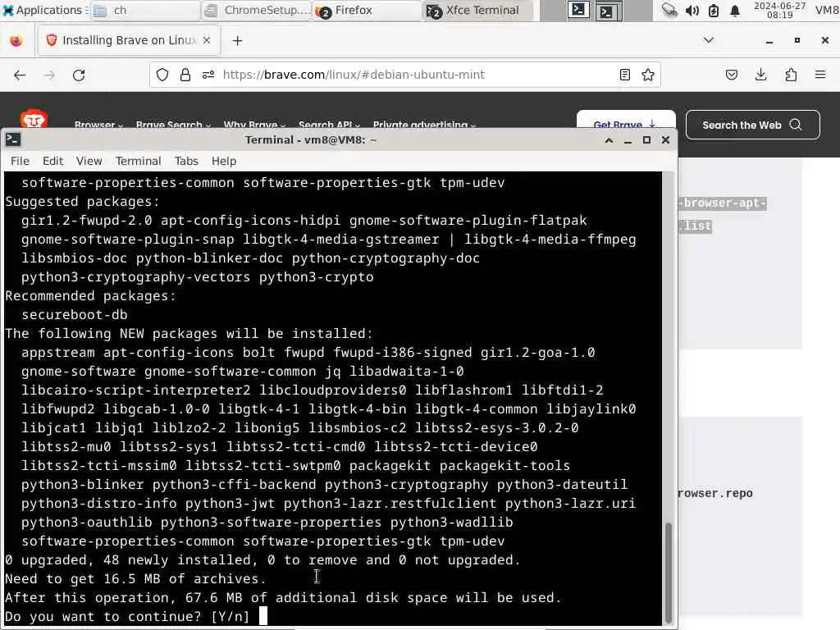Open the list all tabs dropdown

click(708, 40)
